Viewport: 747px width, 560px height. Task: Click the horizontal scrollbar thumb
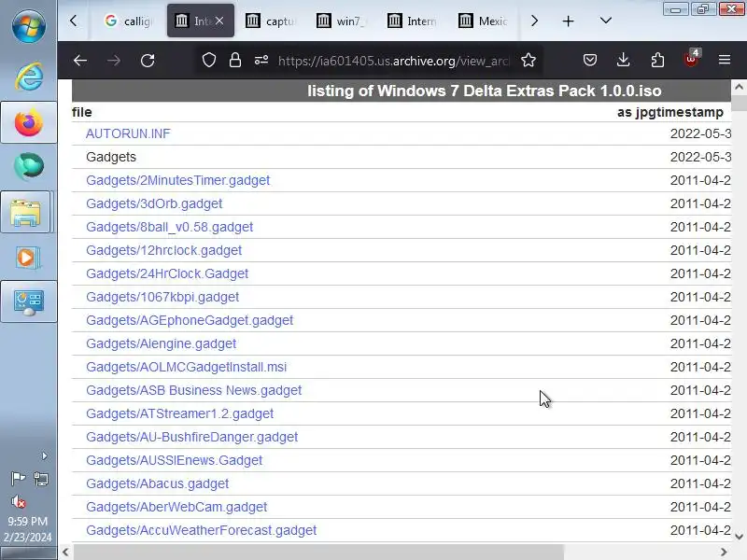click(x=318, y=553)
